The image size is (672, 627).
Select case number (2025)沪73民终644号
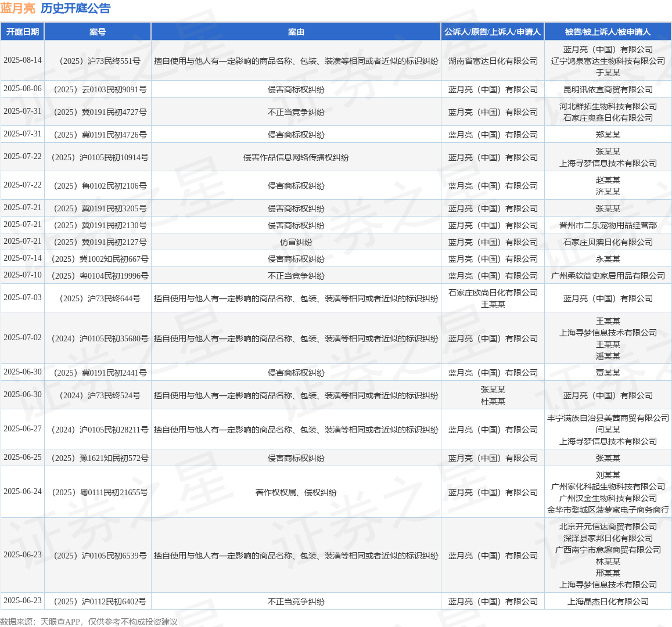click(x=100, y=298)
